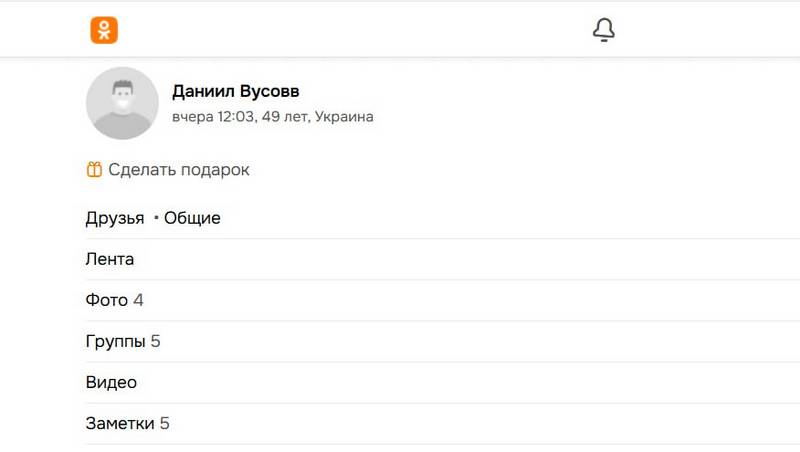The height and width of the screenshot is (452, 800).
Task: Click the Украина location text
Action: tap(344, 117)
